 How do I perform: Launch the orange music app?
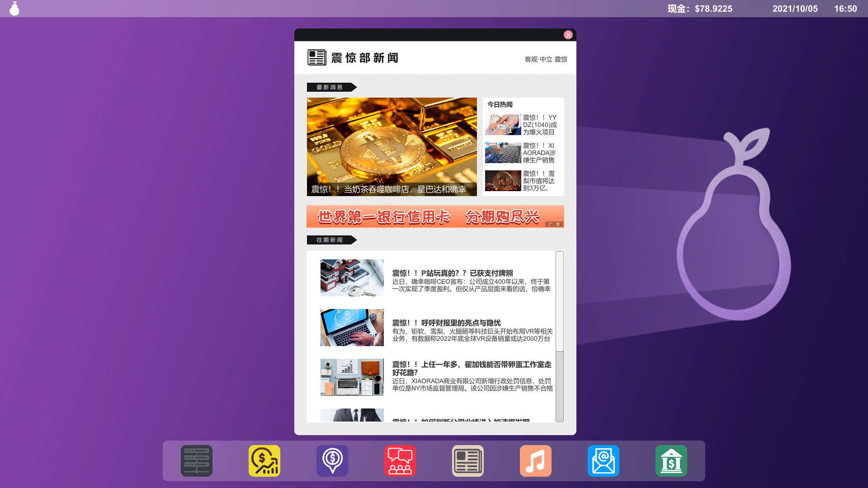(x=535, y=460)
